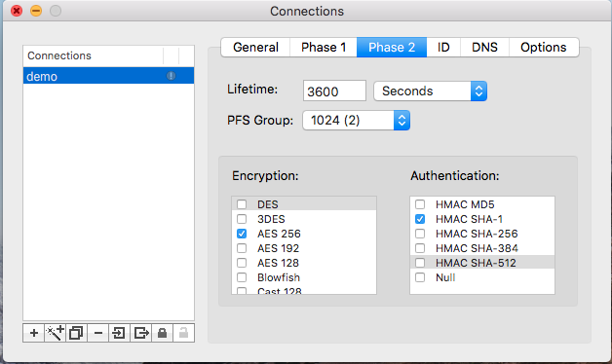Enable the AES 128 checkbox
This screenshot has height=364, width=612.
click(242, 263)
